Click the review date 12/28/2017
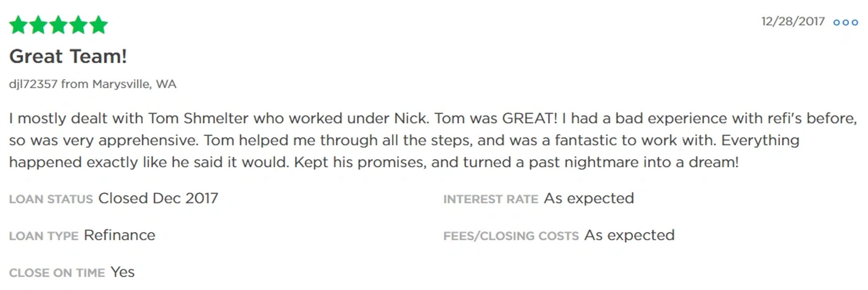The height and width of the screenshot is (290, 868). click(x=793, y=21)
